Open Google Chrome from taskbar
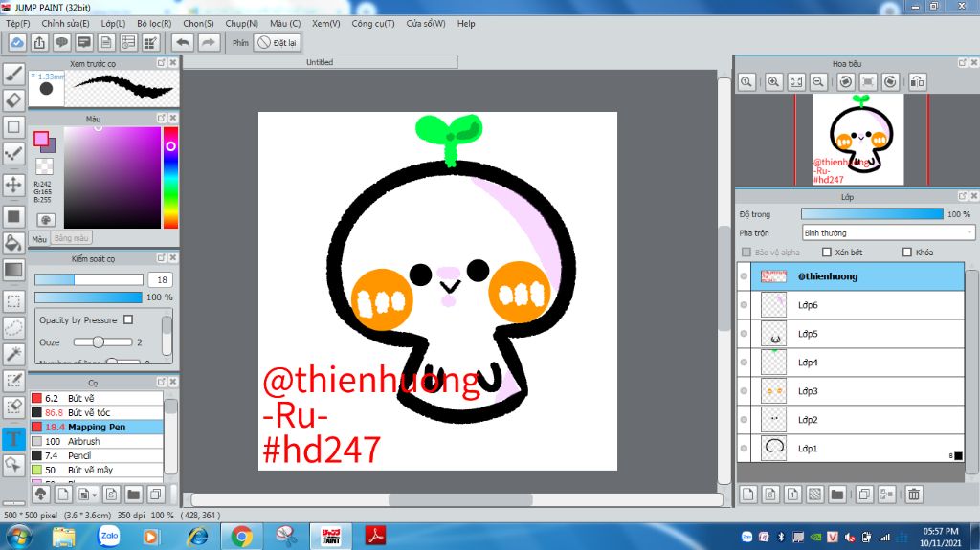This screenshot has width=980, height=550. pyautogui.click(x=241, y=537)
